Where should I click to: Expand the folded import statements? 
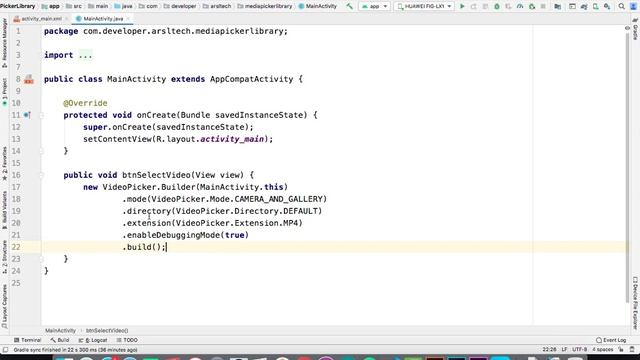pyautogui.click(x=85, y=55)
